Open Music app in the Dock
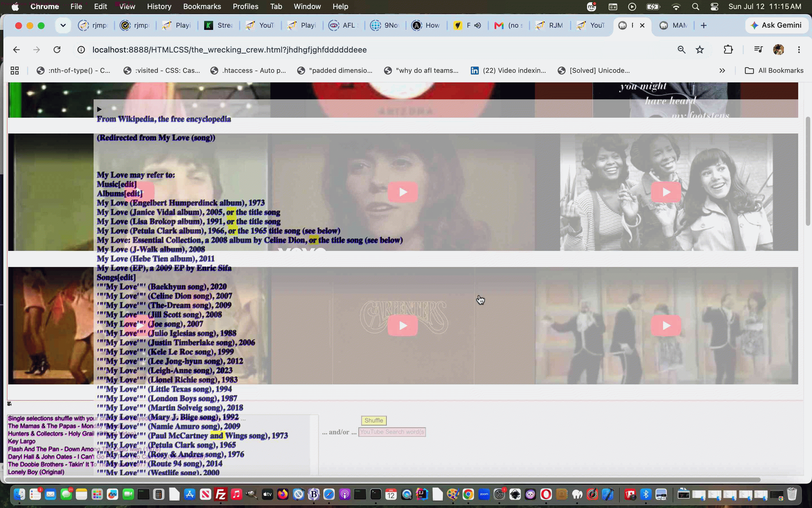Image resolution: width=812 pixels, height=508 pixels. click(x=236, y=494)
